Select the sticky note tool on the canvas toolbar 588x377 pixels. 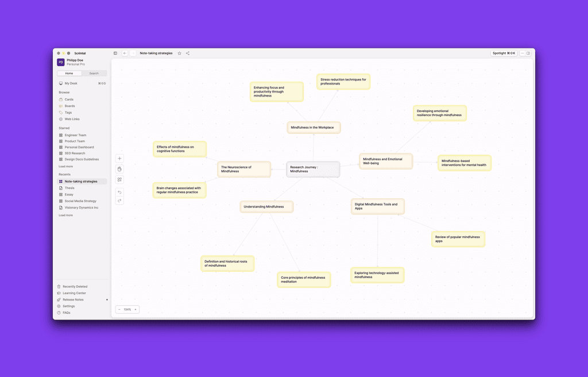click(x=119, y=169)
